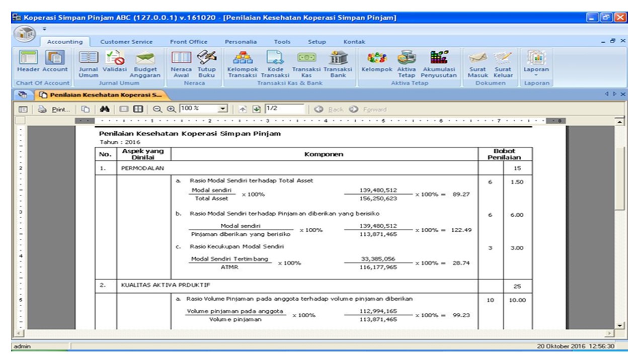Open Transaksi Kas
Screen dimensions: 644x362
pyautogui.click(x=307, y=63)
